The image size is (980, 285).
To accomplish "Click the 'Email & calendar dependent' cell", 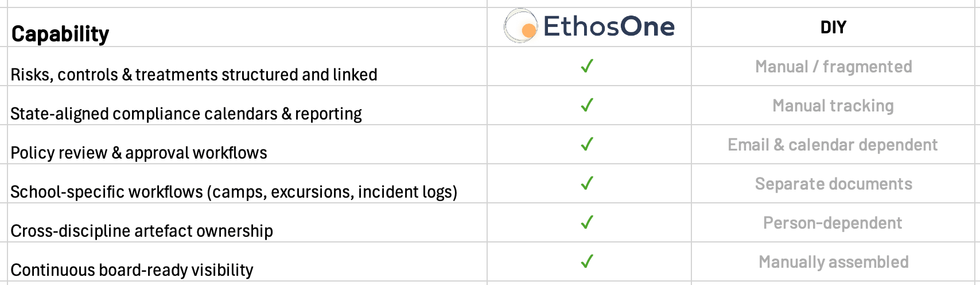I will (833, 145).
